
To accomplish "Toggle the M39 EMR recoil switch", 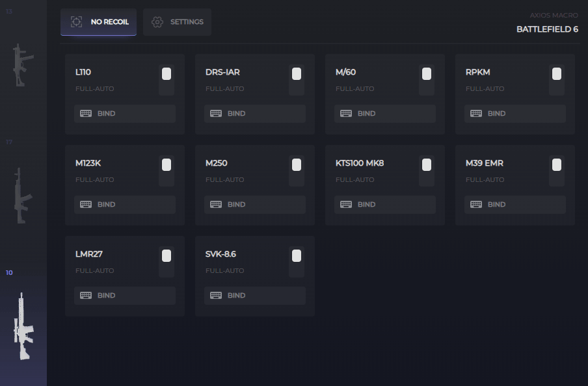I will (557, 172).
